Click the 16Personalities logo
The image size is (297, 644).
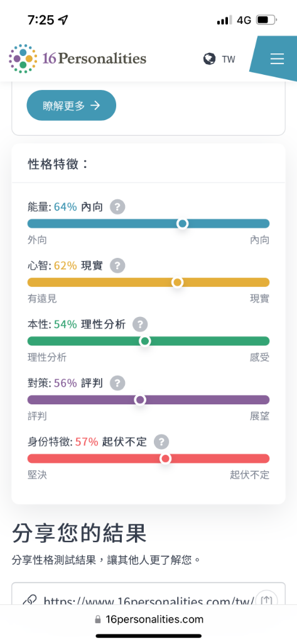click(77, 58)
